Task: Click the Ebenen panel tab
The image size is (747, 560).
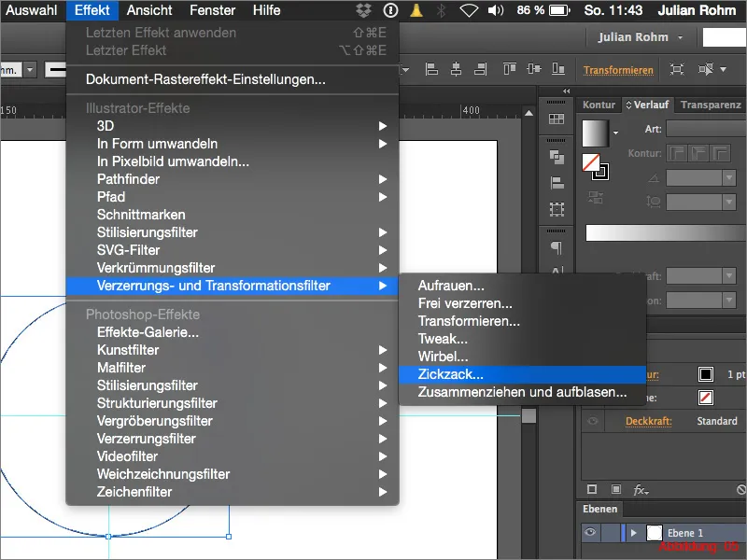Action: click(599, 509)
